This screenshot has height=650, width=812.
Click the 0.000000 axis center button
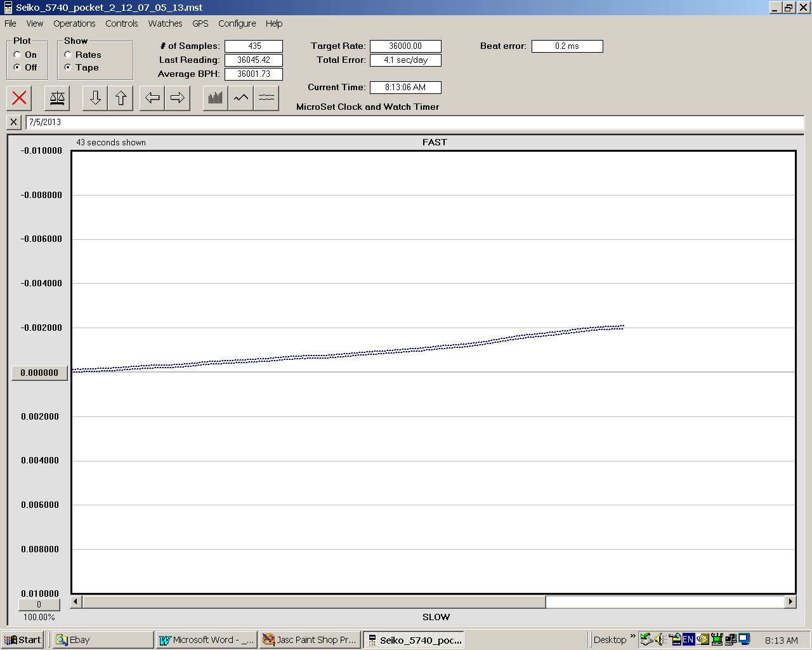tap(39, 373)
